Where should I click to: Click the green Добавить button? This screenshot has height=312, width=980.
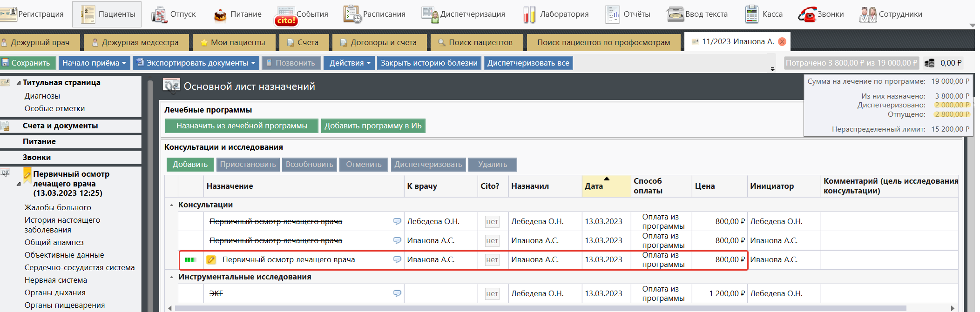(190, 165)
